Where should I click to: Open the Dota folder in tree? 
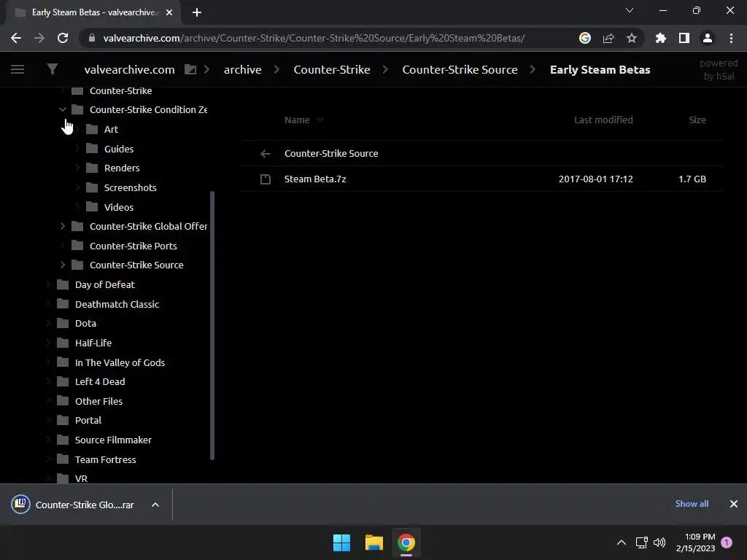[85, 323]
